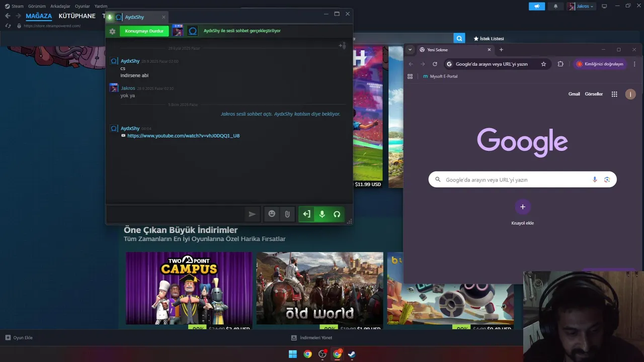Add shortcut with the plus button

click(x=522, y=207)
